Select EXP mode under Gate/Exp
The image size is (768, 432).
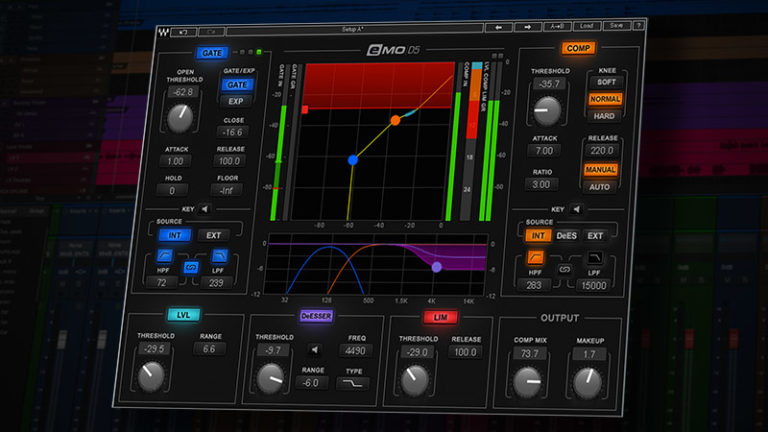pyautogui.click(x=236, y=101)
